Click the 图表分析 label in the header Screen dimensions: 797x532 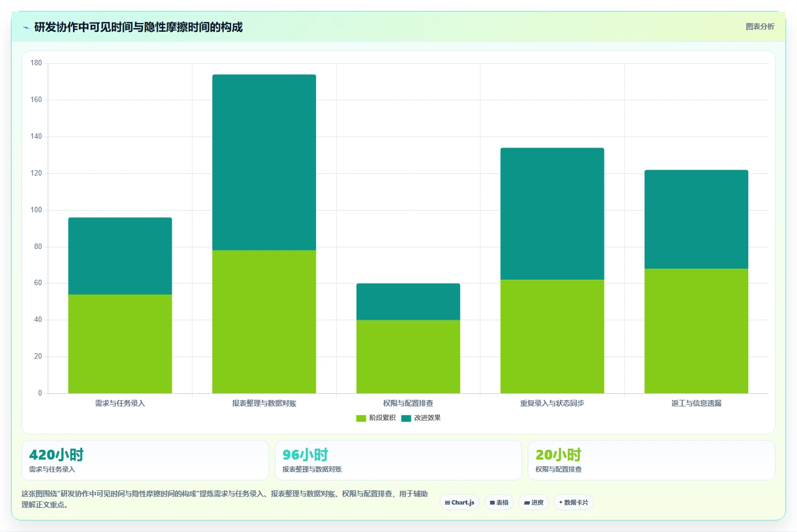(760, 26)
